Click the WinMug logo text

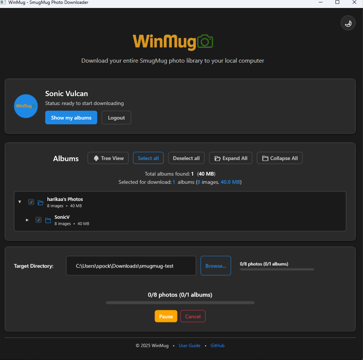pyautogui.click(x=164, y=42)
